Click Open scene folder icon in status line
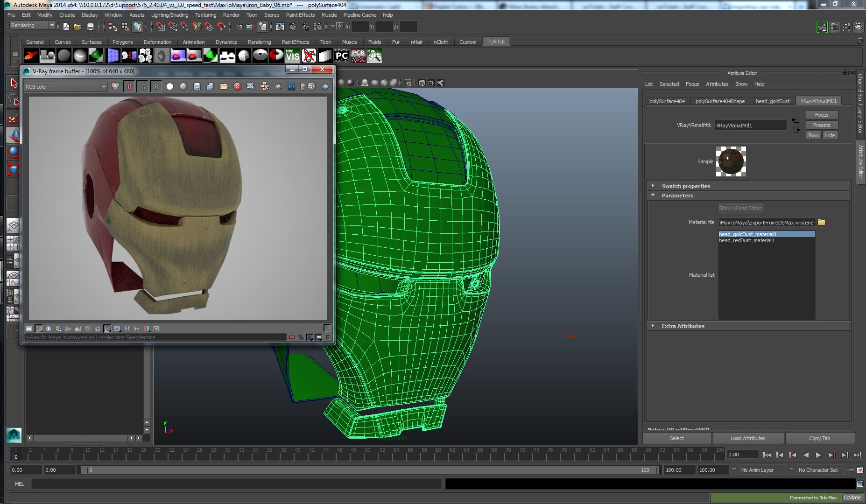This screenshot has height=504, width=866. [78, 27]
